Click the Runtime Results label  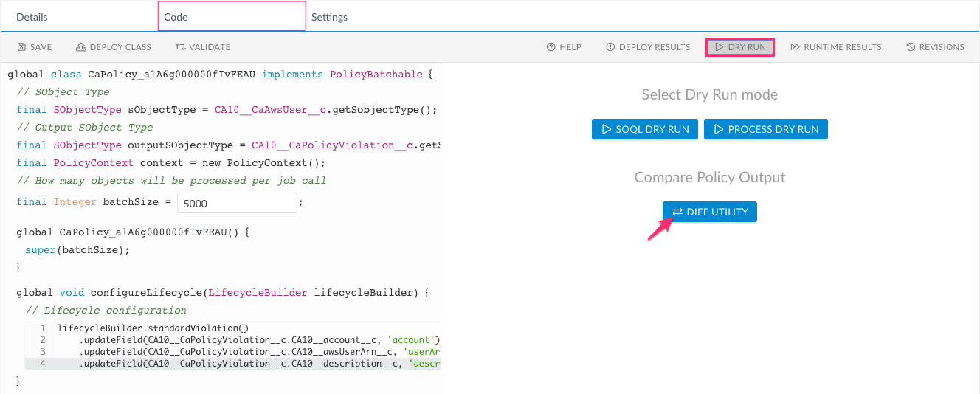(842, 47)
